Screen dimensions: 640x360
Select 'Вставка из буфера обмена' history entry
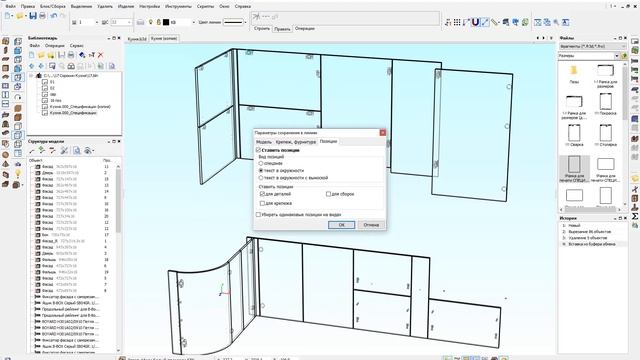(x=592, y=244)
